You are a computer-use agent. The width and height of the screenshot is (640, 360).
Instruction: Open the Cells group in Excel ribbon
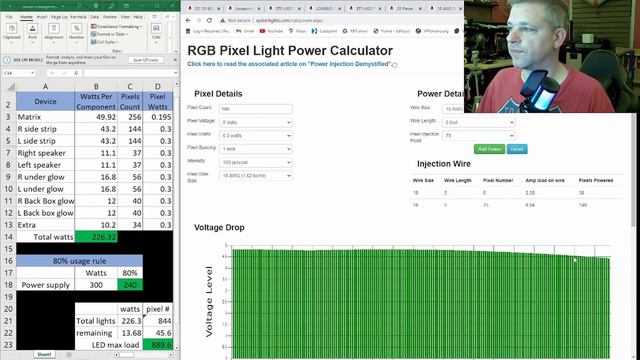pyautogui.click(x=156, y=33)
